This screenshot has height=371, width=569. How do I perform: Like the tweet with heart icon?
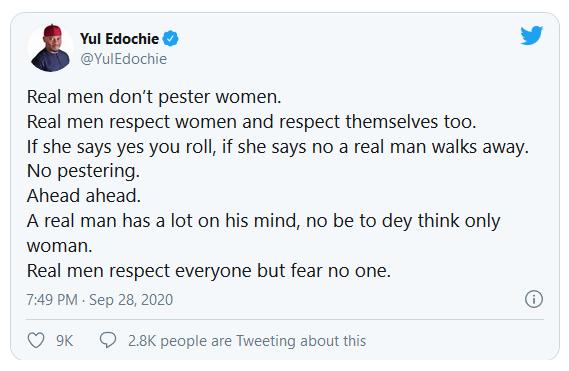36,341
